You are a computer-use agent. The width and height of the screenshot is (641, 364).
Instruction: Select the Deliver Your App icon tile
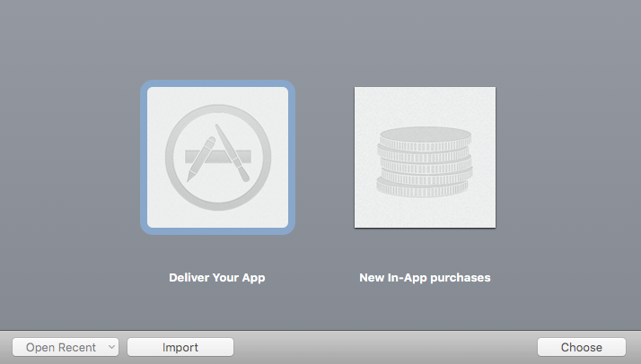[x=217, y=157]
